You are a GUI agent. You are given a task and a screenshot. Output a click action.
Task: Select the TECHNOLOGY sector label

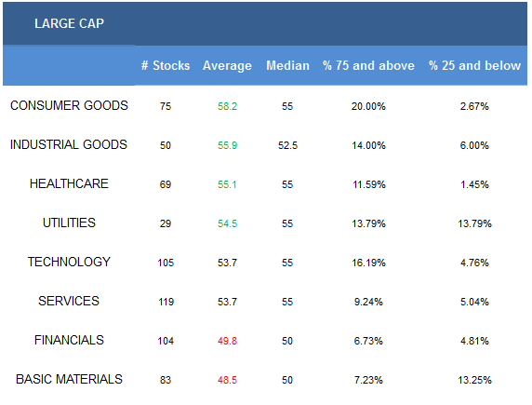tap(69, 262)
